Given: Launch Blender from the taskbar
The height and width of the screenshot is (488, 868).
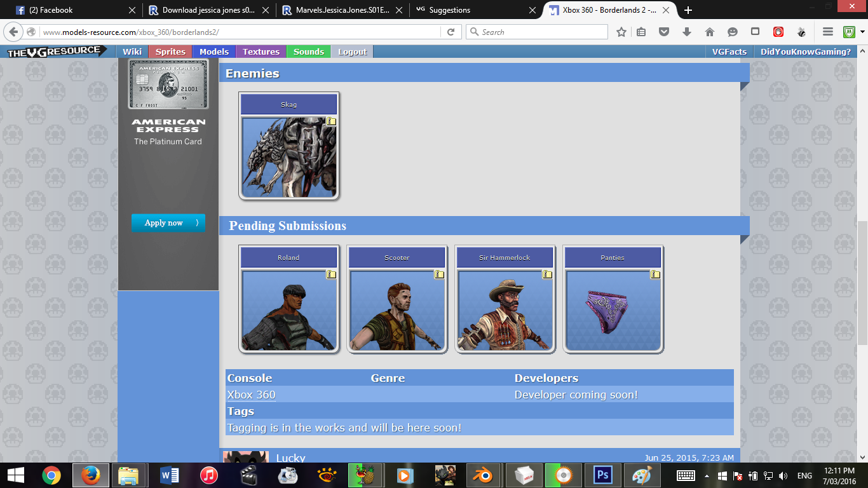Looking at the screenshot, I should pos(484,475).
